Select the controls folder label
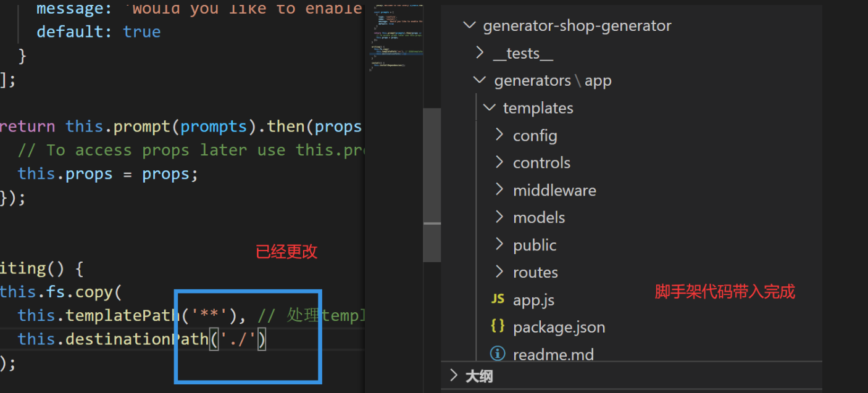868x393 pixels. 541,163
